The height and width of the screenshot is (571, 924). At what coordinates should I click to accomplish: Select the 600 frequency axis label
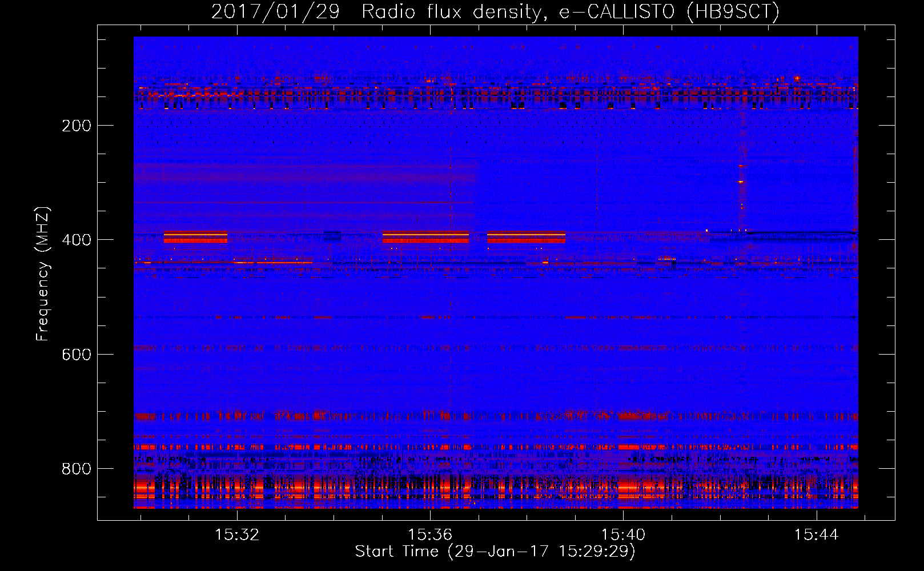point(76,355)
